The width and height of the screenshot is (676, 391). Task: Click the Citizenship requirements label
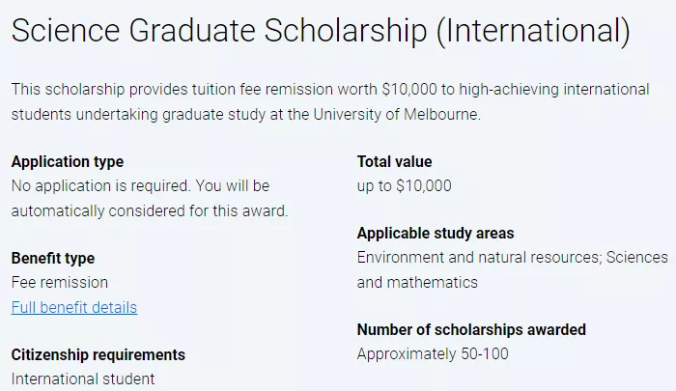pos(98,355)
